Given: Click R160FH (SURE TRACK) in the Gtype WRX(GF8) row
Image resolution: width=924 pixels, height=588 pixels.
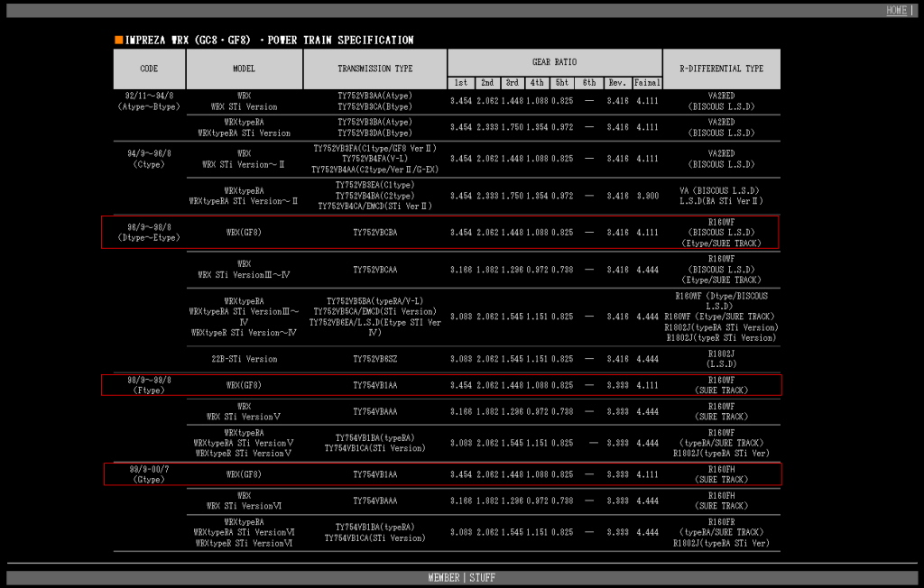Looking at the screenshot, I should point(721,474).
